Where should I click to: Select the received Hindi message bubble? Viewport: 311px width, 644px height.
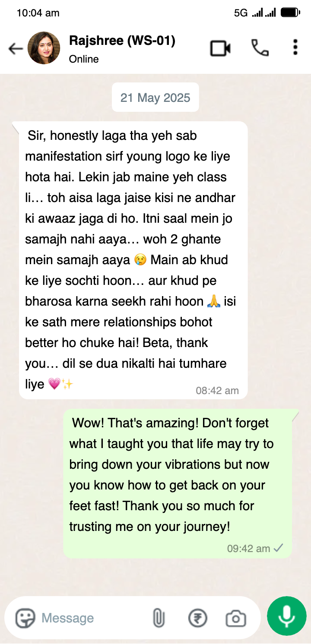pos(133,260)
